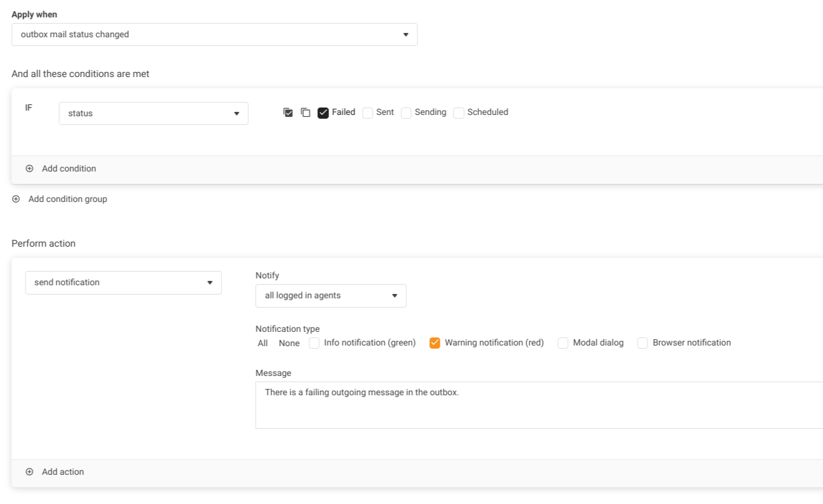The image size is (823, 504).
Task: Check the Modal dialog option
Action: pos(563,343)
